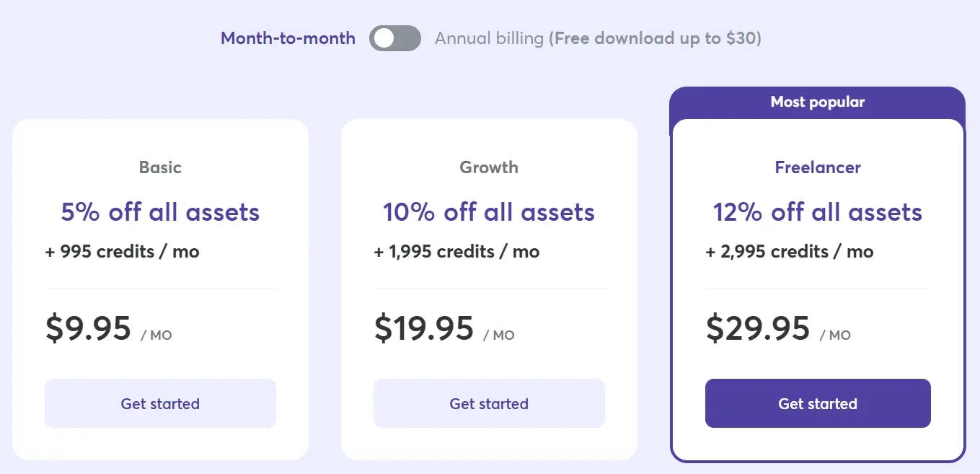Click the Most popular badge

pos(817,102)
